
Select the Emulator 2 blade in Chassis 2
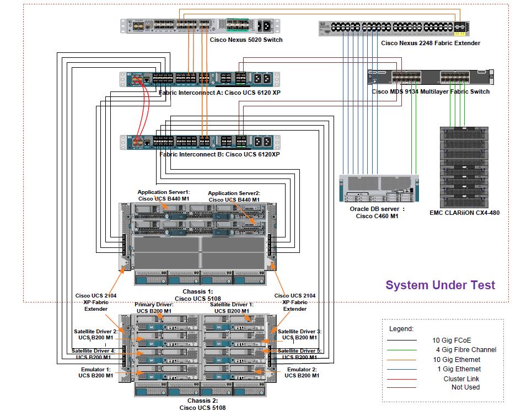[237, 373]
